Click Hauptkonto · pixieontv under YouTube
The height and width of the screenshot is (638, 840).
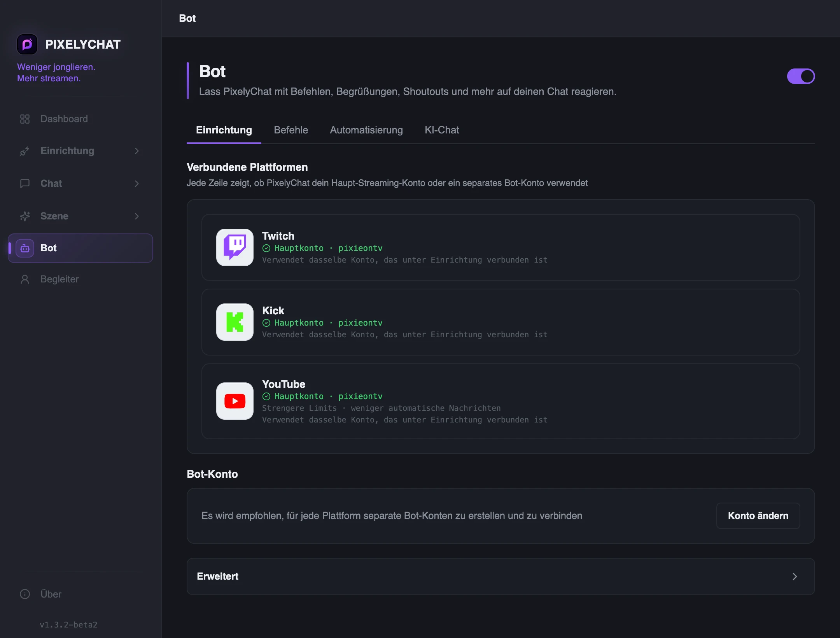[x=329, y=396]
